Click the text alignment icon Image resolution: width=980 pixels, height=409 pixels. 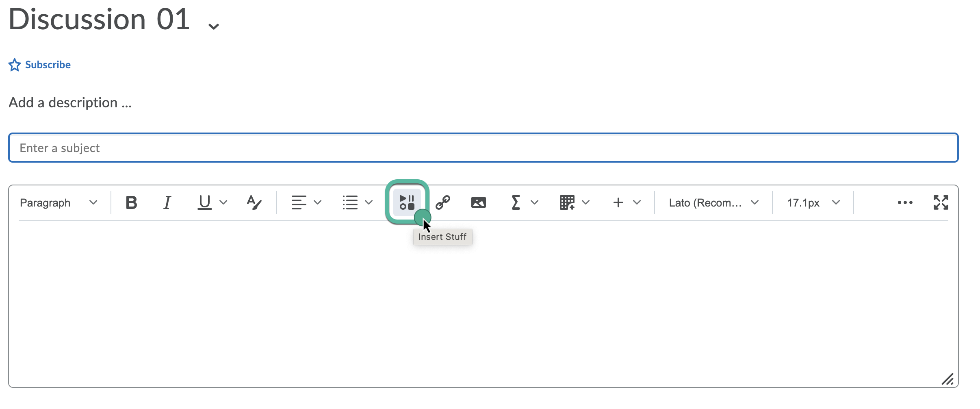pos(299,202)
